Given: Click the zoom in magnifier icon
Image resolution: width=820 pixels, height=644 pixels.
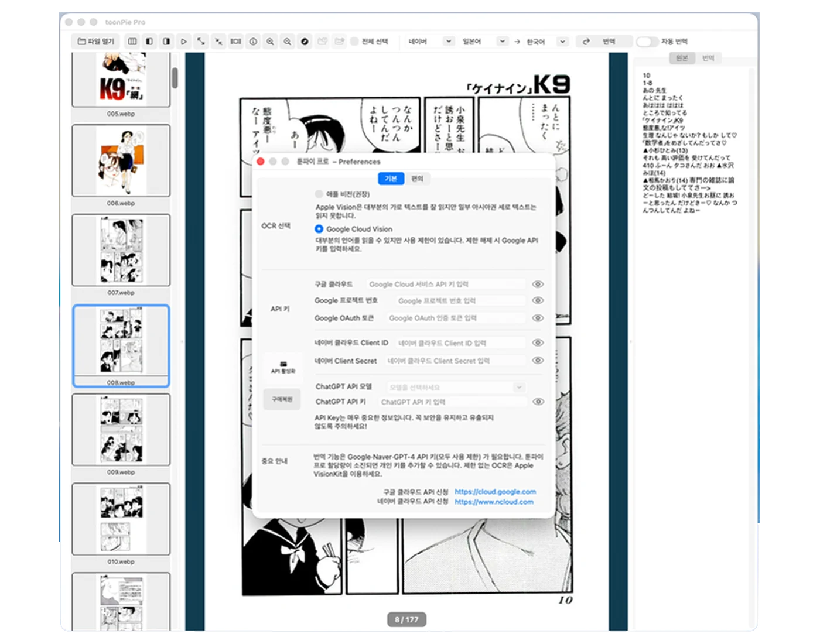Looking at the screenshot, I should (x=270, y=42).
